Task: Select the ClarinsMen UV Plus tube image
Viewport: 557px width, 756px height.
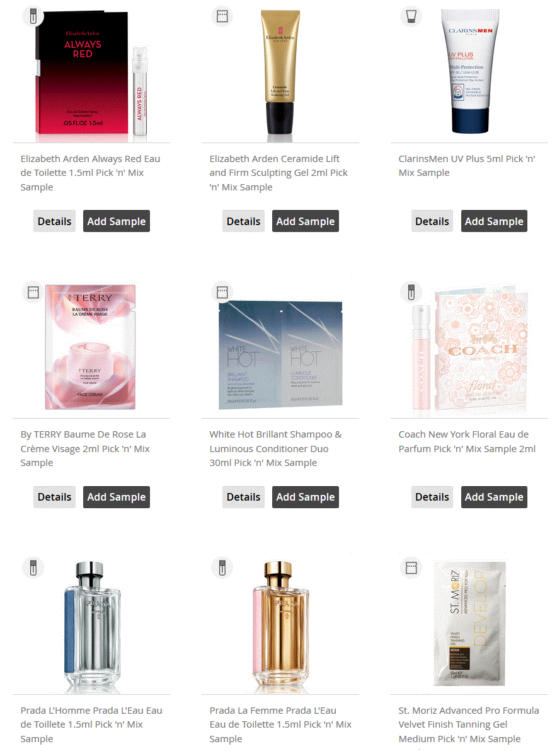Action: [x=470, y=71]
